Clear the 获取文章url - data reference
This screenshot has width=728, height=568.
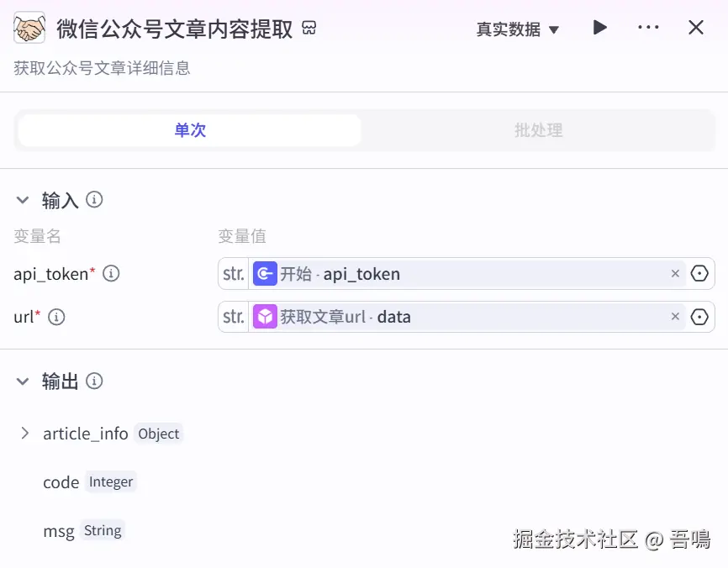tap(675, 317)
